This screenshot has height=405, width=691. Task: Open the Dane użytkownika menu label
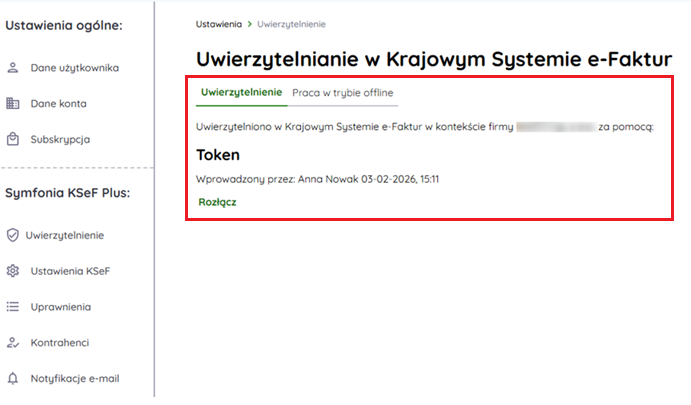point(75,68)
